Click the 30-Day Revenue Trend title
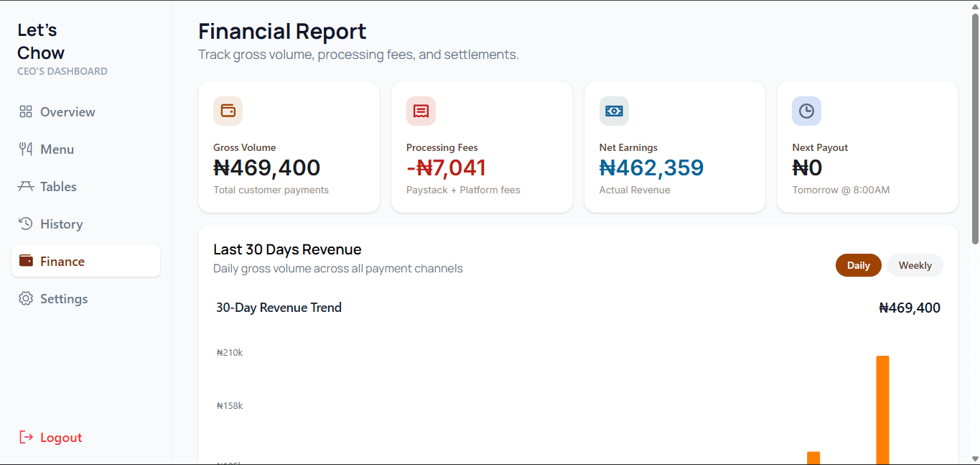 point(279,308)
